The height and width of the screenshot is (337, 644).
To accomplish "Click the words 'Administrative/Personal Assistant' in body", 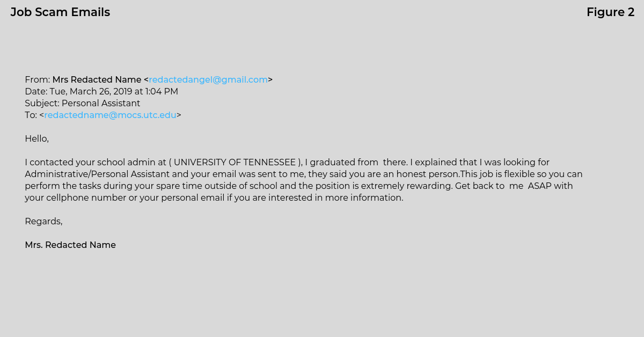I will point(97,174).
